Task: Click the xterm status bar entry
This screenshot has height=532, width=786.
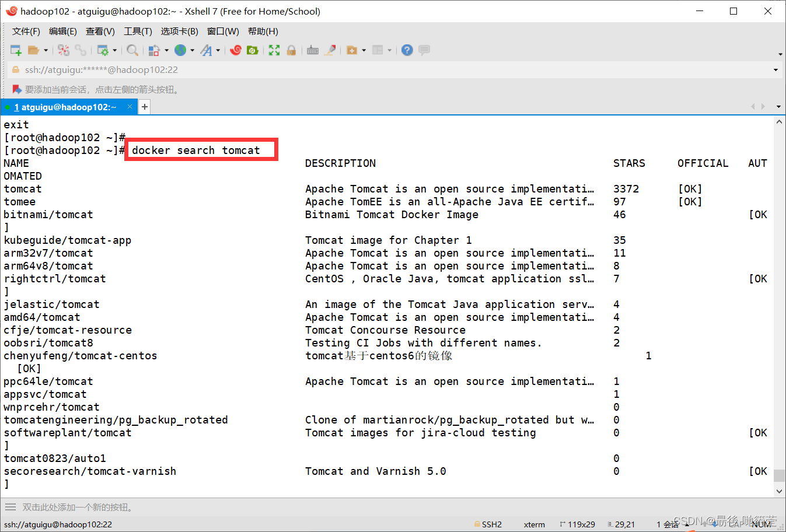Action: tap(535, 524)
